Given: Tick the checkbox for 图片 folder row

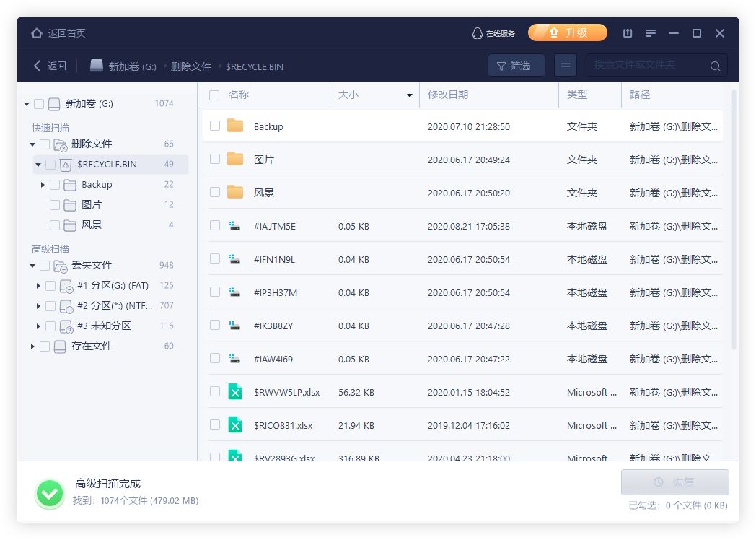Looking at the screenshot, I should pos(215,160).
